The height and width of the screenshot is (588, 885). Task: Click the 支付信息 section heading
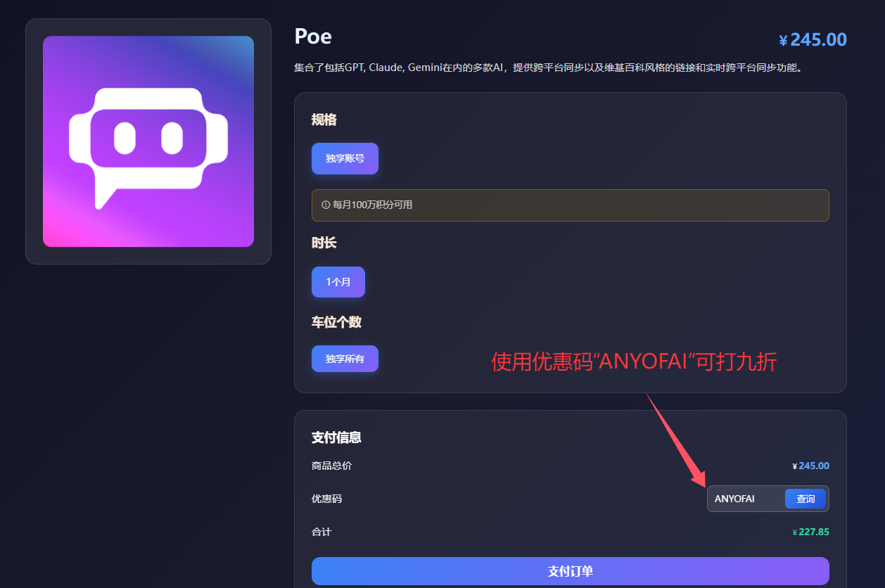tap(338, 437)
